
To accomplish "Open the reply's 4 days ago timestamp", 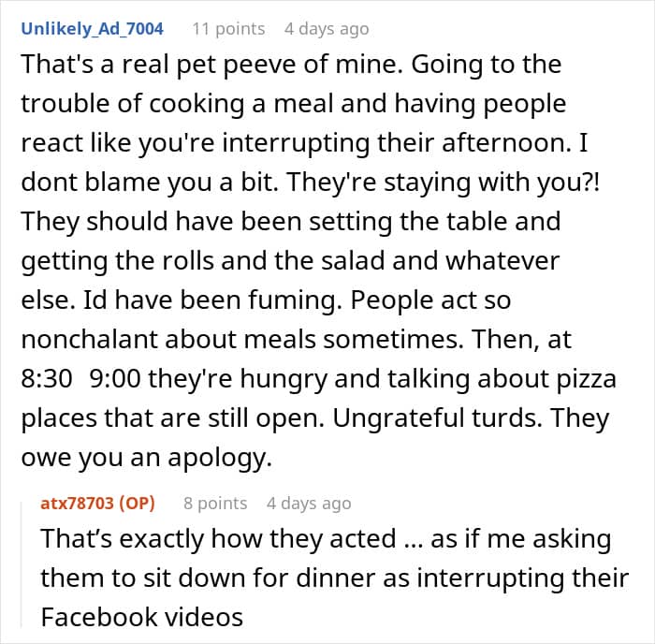I will pyautogui.click(x=309, y=504).
